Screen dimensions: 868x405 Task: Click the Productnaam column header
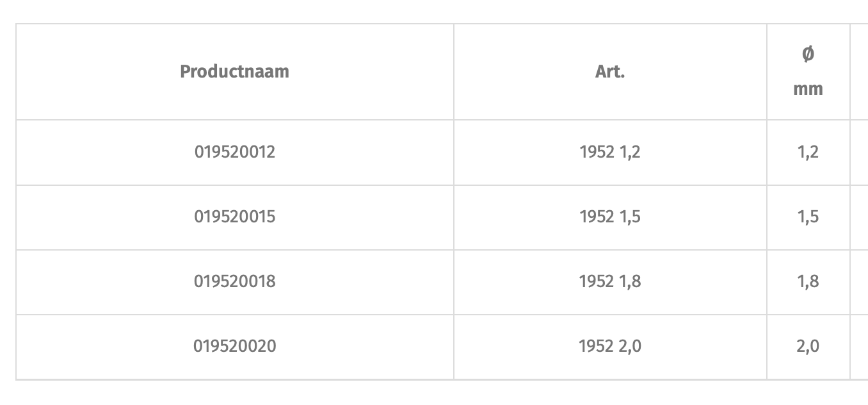(234, 72)
